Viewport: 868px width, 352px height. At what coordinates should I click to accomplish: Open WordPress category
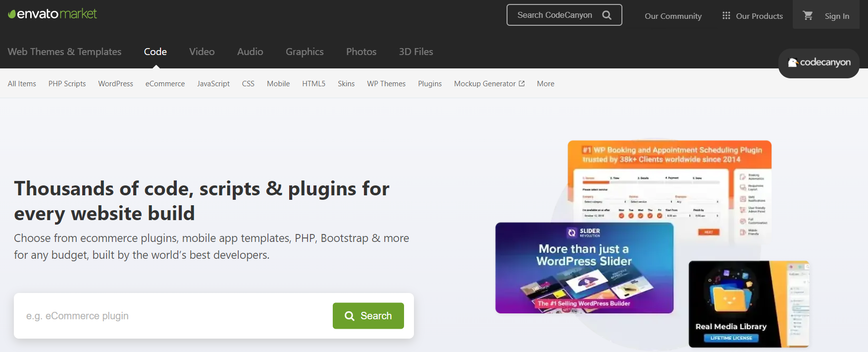115,83
